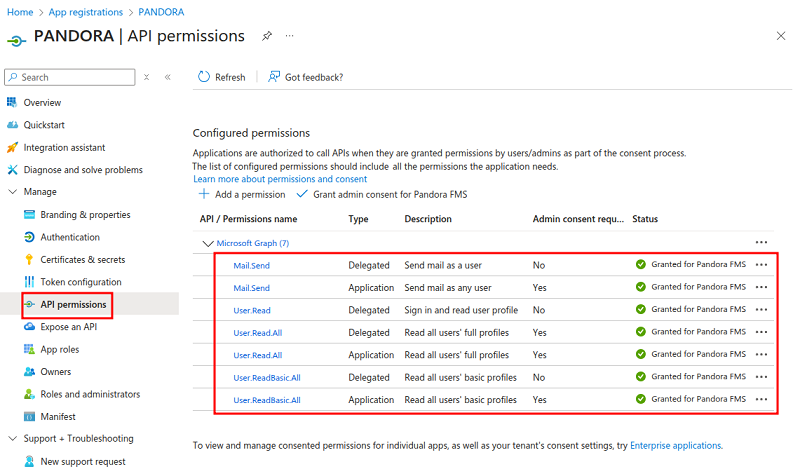
Task: Click the application User.ReadBasic.All permission link
Action: (x=267, y=400)
